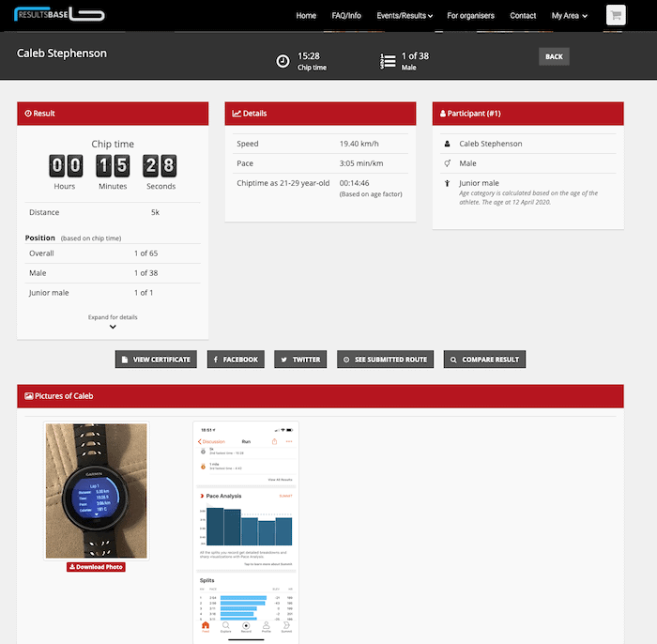Screen dimensions: 657x644
Task: Click the '3:05 min/km' pace value
Action: 361,163
